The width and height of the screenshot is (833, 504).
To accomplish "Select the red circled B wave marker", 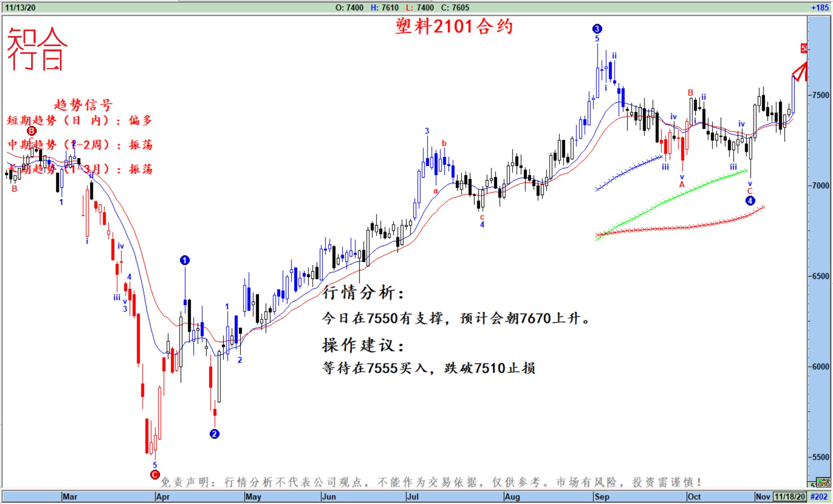I will 32,131.
